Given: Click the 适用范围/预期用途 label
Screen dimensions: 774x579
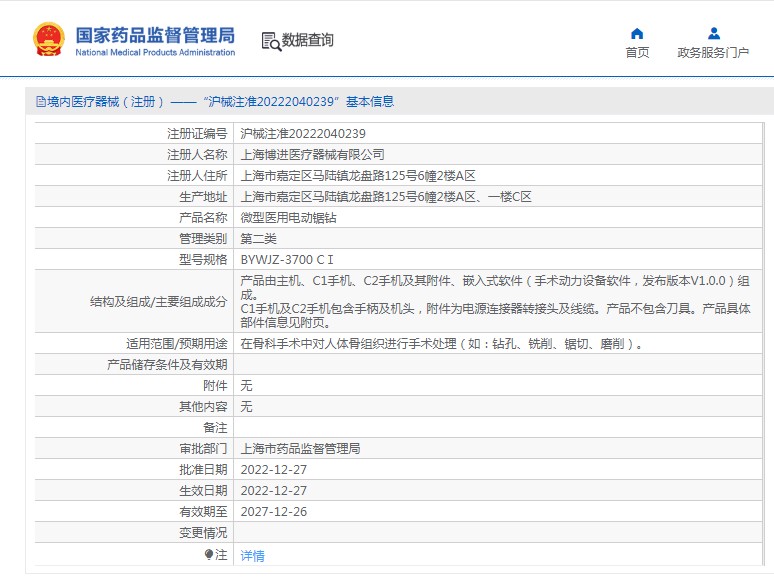Looking at the screenshot, I should click(177, 344).
